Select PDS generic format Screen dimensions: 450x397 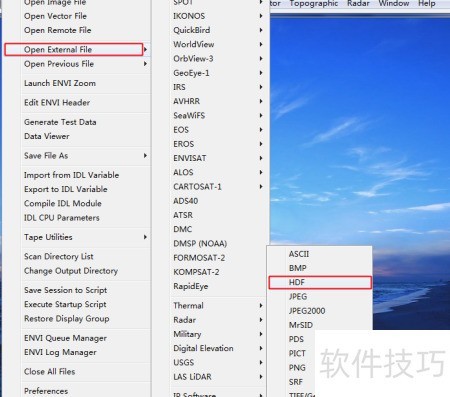pyautogui.click(x=296, y=339)
